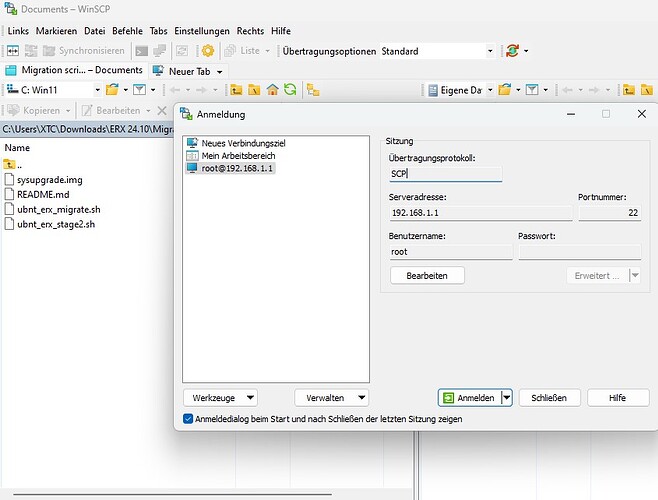Click the Hilfe button in the dialog

616,397
